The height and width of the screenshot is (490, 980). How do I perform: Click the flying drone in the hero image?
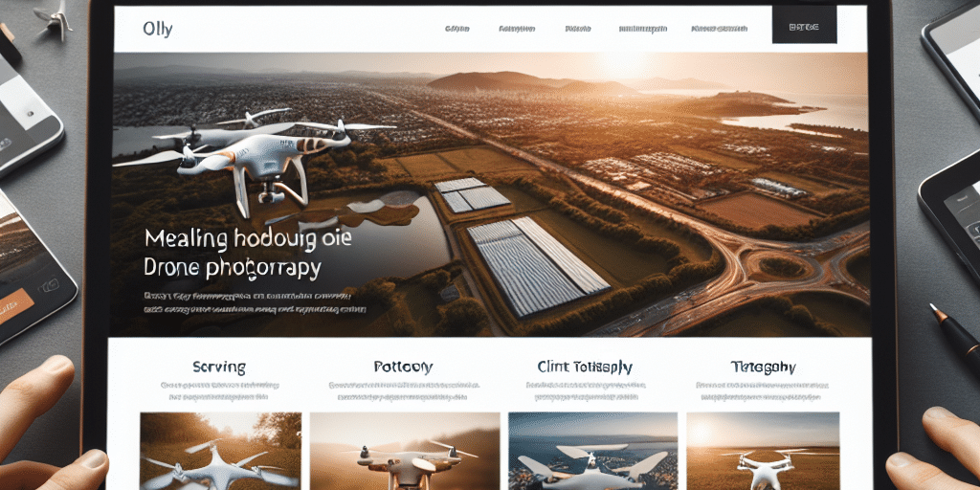point(256,157)
